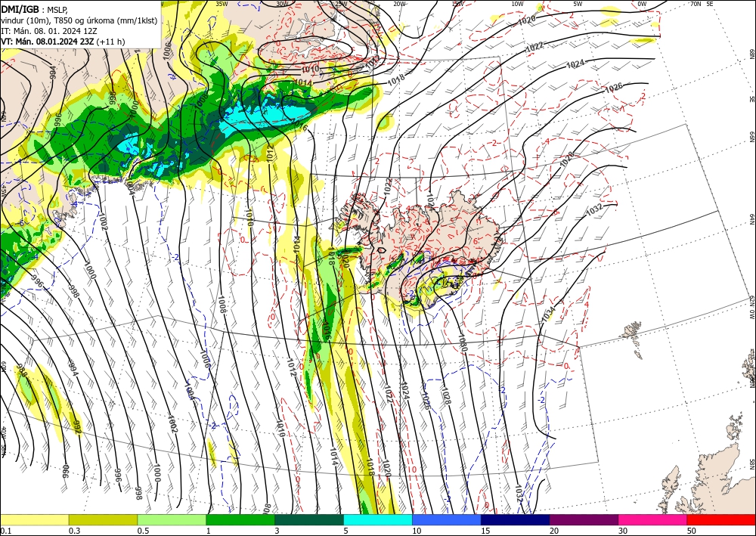Click the '(+11 h)' forecast offset text
Viewport: 756px width, 536px height.
pos(111,42)
